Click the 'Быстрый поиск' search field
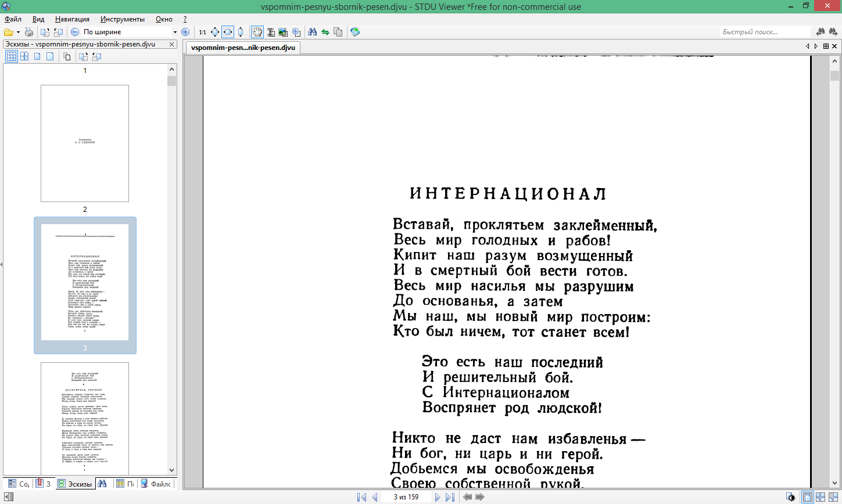 (764, 32)
